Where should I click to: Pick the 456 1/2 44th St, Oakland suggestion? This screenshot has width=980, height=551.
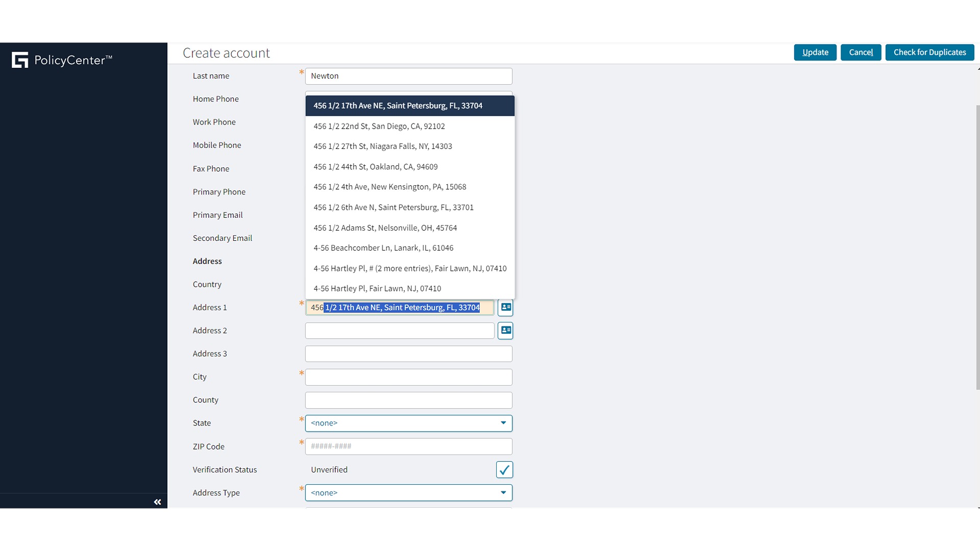click(375, 167)
